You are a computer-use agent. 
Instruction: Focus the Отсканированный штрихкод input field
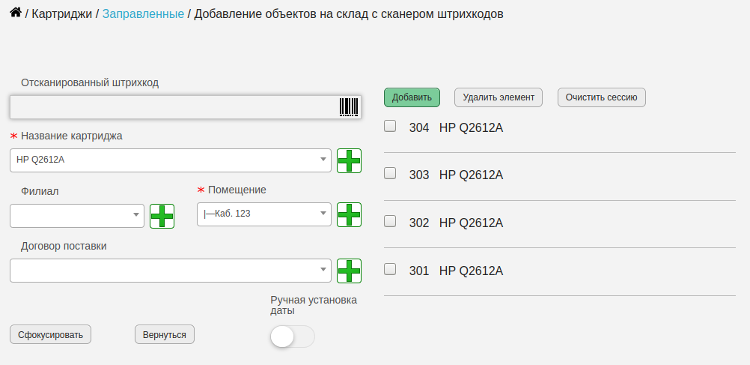[x=186, y=107]
